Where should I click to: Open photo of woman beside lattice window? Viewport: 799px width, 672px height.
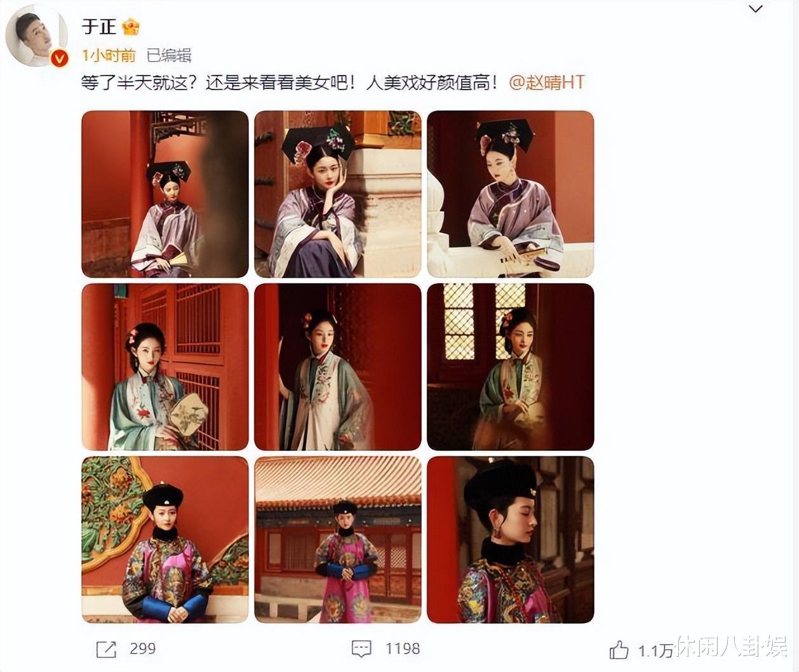click(x=511, y=367)
